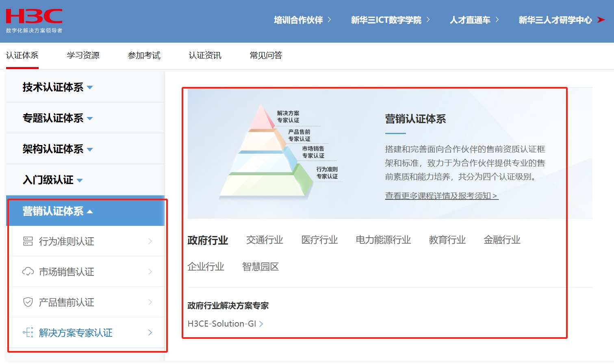The width and height of the screenshot is (614, 364).
Task: Open chevron on 市场销售认证 row
Action: coord(150,272)
